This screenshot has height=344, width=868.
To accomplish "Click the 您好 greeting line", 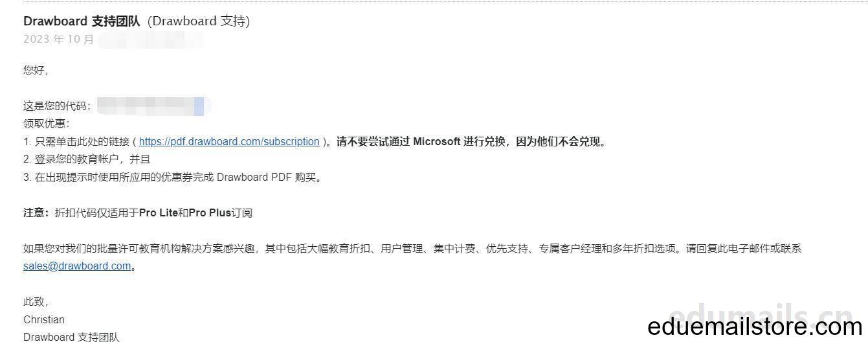I will click(x=36, y=71).
